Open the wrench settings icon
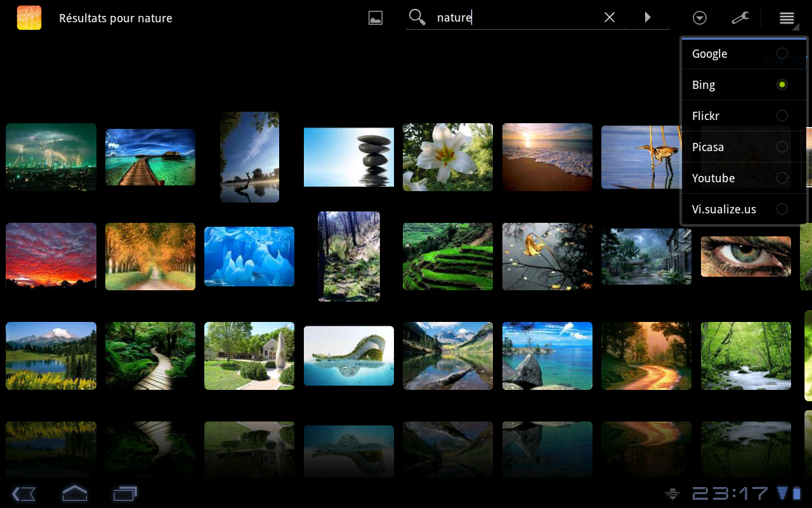The image size is (812, 508). click(x=740, y=18)
